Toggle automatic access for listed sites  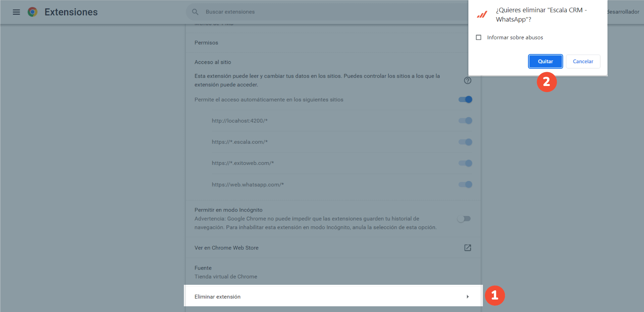tap(465, 99)
